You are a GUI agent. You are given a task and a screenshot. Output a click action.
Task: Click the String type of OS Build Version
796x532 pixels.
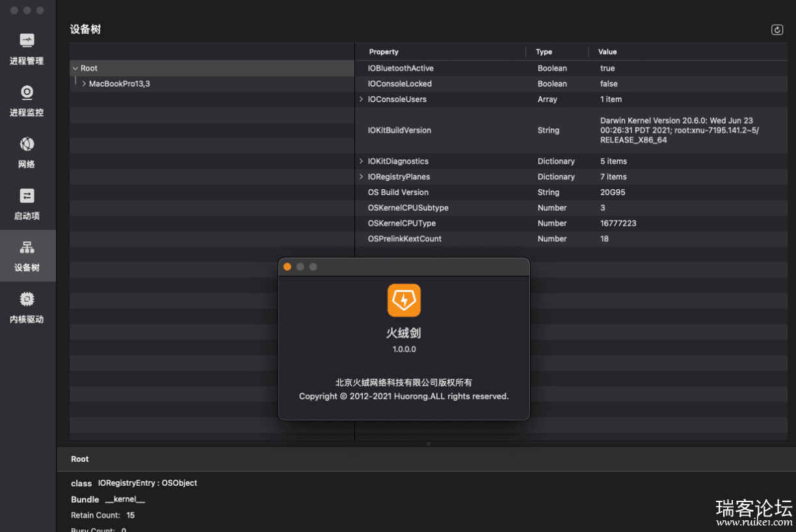(548, 193)
